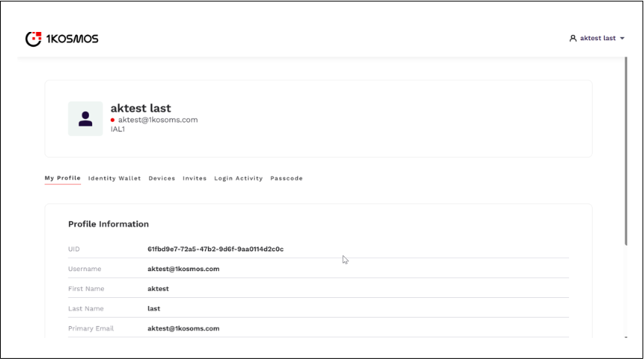Open the aktest last user menu

(x=597, y=38)
